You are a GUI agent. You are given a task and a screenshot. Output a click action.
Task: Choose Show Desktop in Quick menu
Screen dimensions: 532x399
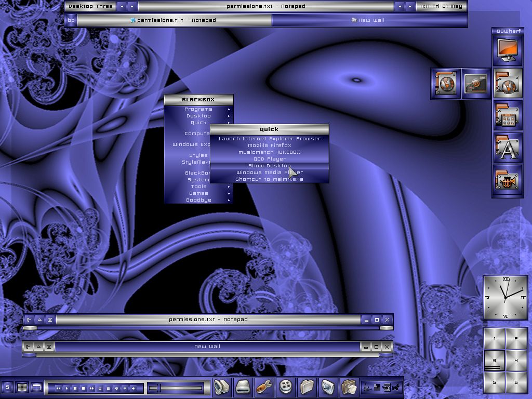(269, 166)
